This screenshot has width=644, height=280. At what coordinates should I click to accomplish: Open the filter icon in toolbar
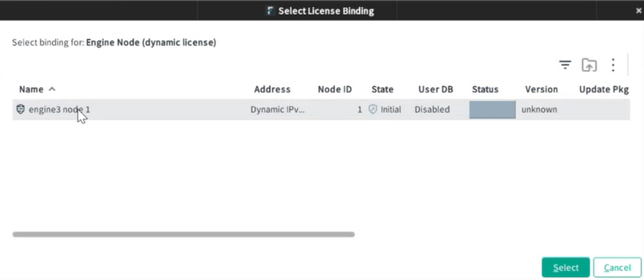[x=565, y=65]
